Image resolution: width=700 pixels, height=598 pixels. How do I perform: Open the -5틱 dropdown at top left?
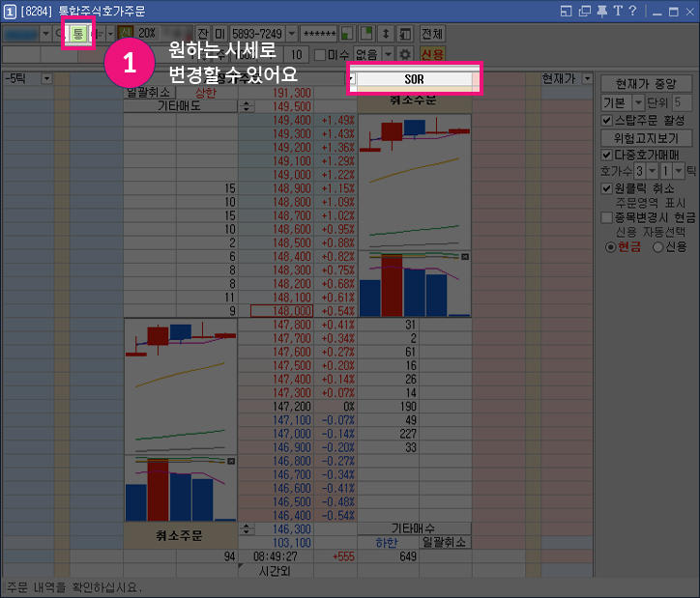tap(45, 78)
